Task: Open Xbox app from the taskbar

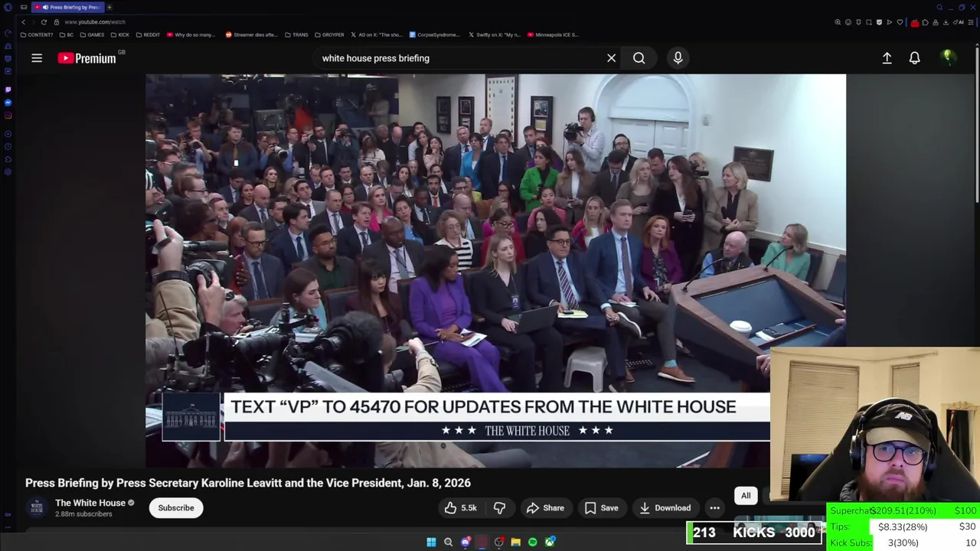Action: point(550,543)
